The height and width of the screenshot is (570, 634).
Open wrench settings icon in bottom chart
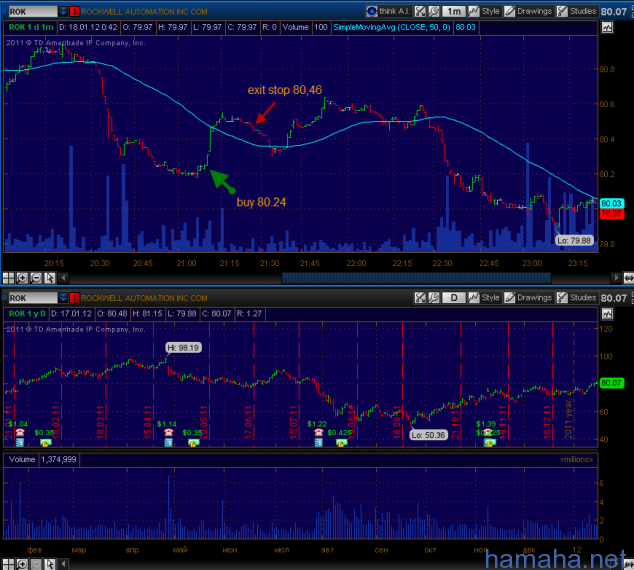(x=433, y=298)
